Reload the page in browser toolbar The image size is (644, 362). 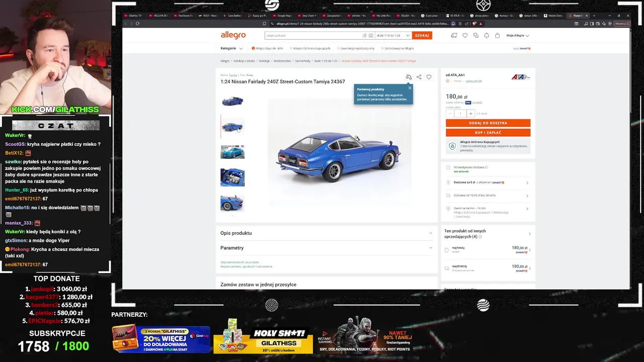point(137,24)
